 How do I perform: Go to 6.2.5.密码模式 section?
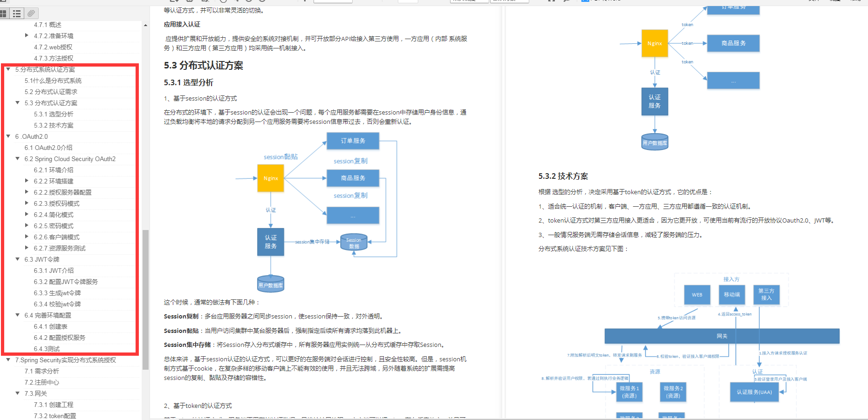[x=54, y=226]
